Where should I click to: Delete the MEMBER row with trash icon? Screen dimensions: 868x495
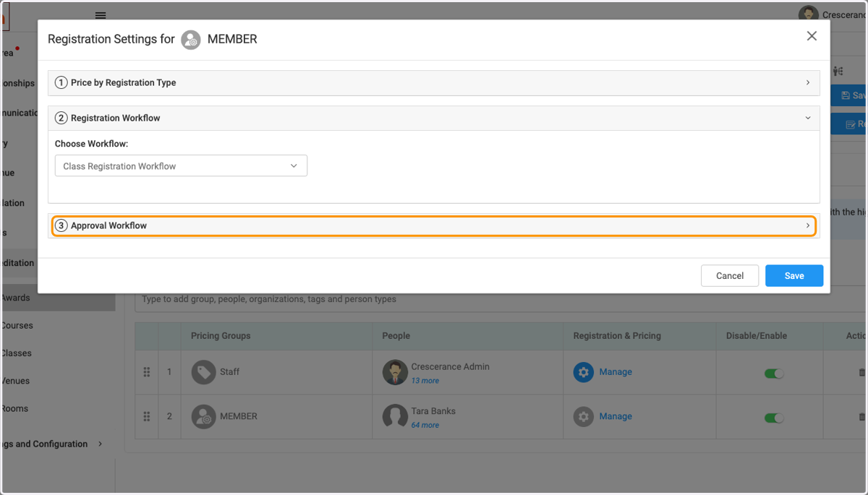(x=861, y=417)
